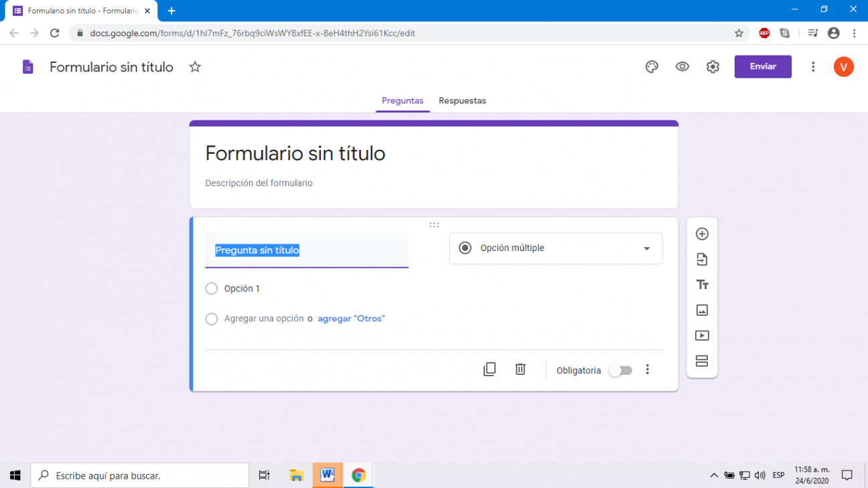The height and width of the screenshot is (488, 868).
Task: Toggle the Obligatoria switch
Action: point(620,370)
